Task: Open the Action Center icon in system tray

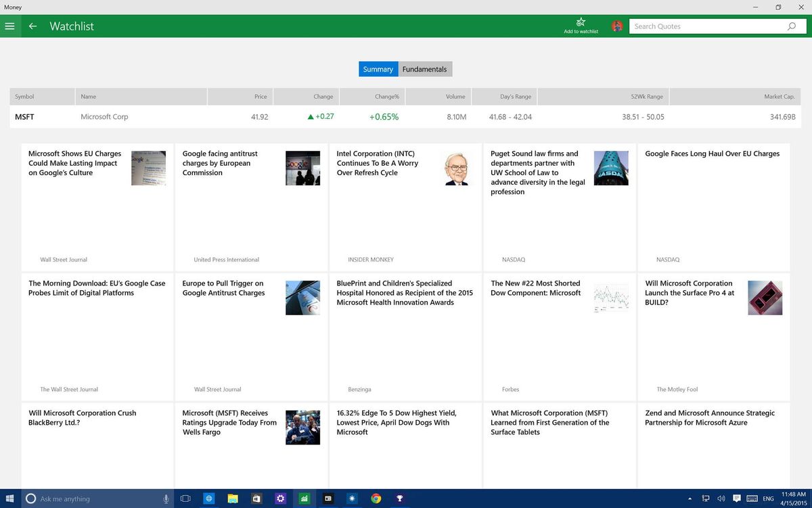Action: coord(736,499)
